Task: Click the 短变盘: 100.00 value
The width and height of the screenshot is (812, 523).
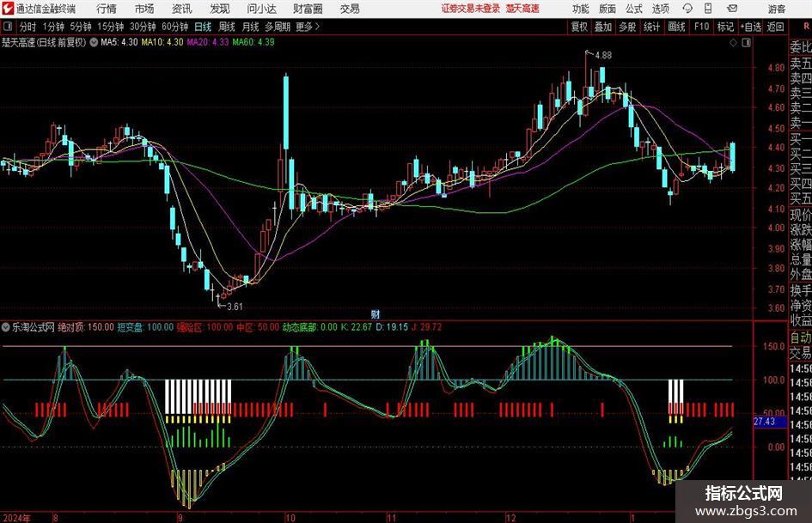Action: [x=145, y=327]
